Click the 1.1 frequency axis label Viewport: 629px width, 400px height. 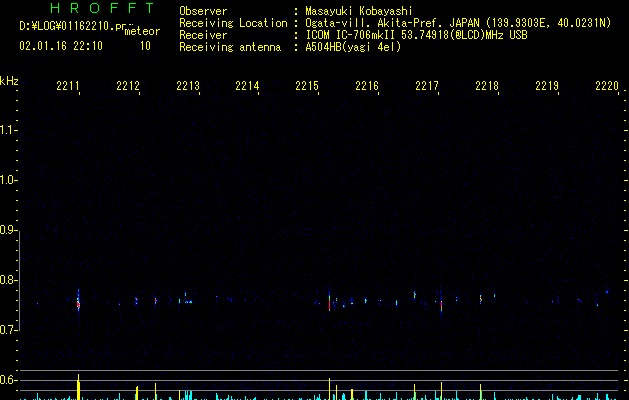tap(8, 130)
